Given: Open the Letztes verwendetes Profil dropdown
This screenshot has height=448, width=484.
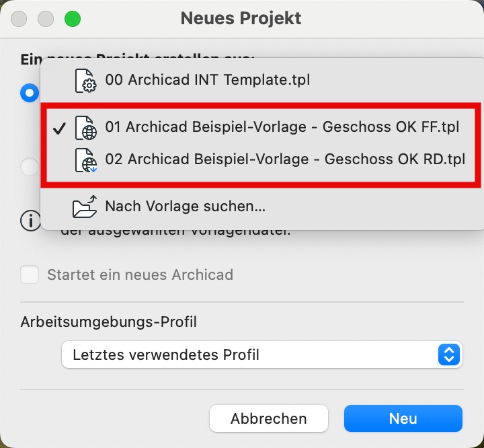Looking at the screenshot, I should coord(261,354).
